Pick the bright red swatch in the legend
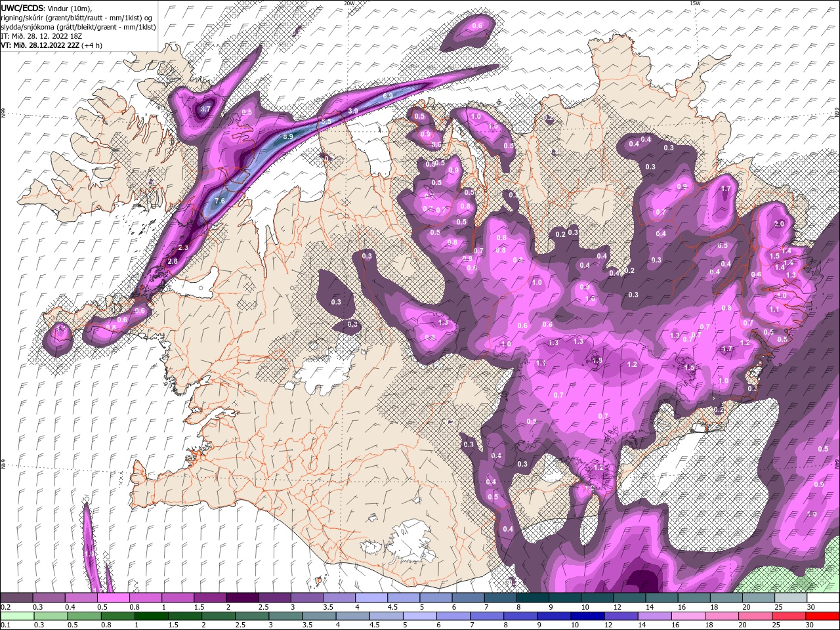The image size is (840, 630). 824,616
